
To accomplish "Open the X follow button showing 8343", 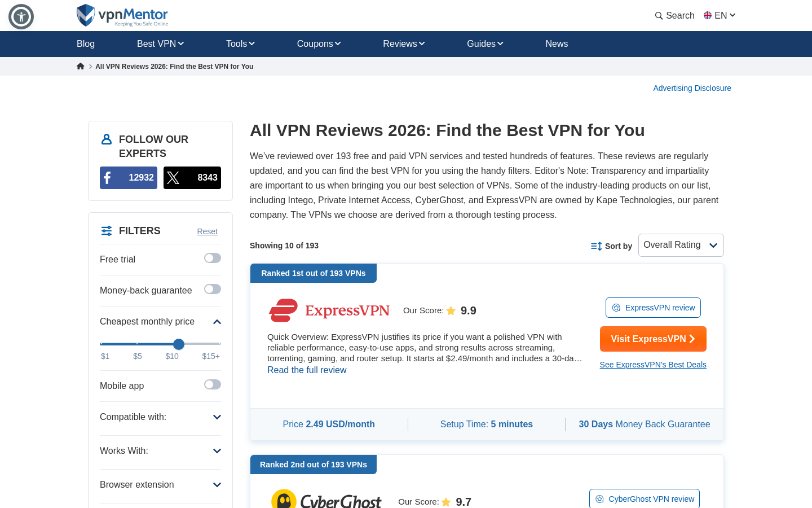I will [192, 178].
